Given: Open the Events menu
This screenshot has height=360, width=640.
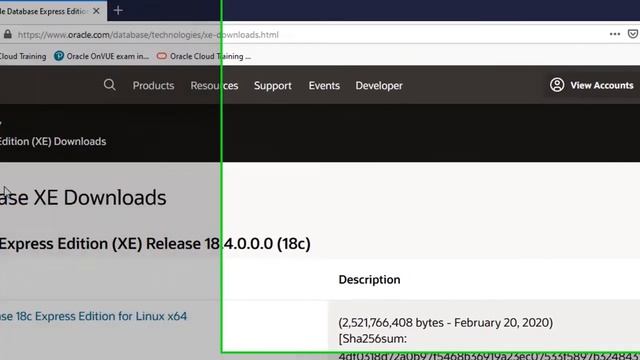Looking at the screenshot, I should (324, 86).
